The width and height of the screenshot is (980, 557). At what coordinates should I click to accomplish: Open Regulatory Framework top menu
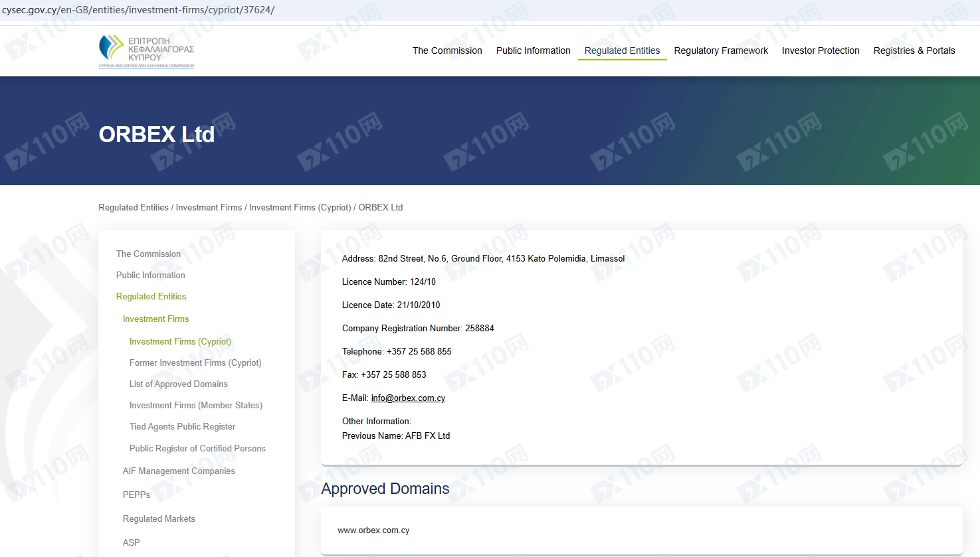(721, 50)
